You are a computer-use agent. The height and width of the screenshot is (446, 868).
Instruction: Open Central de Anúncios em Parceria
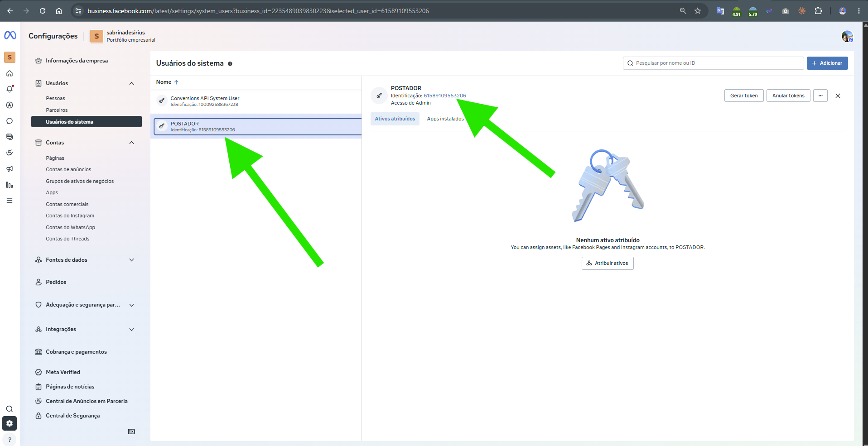coord(87,401)
